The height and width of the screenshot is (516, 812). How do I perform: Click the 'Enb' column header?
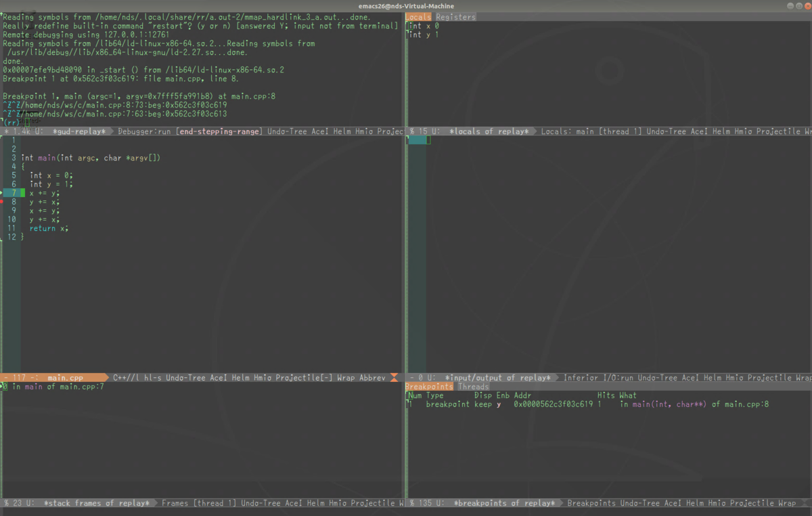(503, 395)
